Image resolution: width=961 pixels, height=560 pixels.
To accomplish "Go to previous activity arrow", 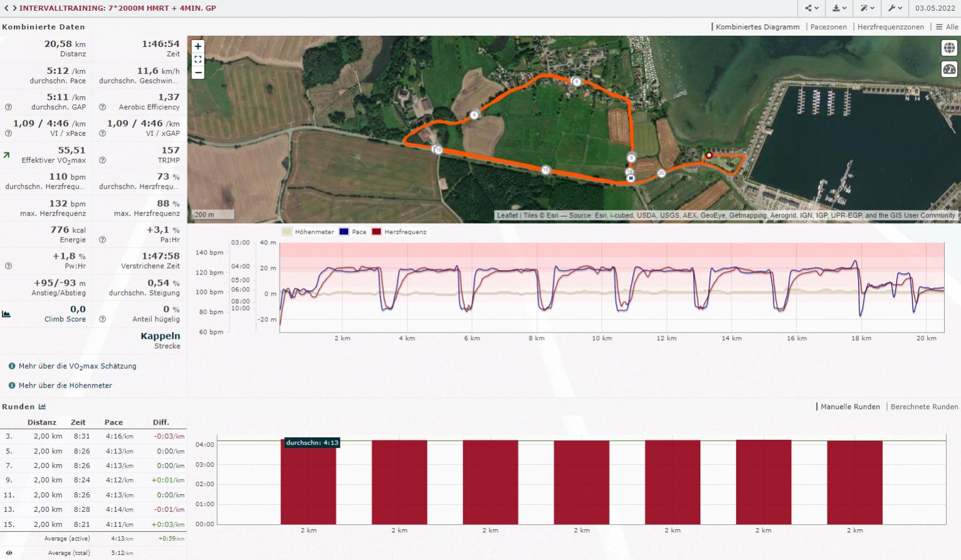I will 6,8.
